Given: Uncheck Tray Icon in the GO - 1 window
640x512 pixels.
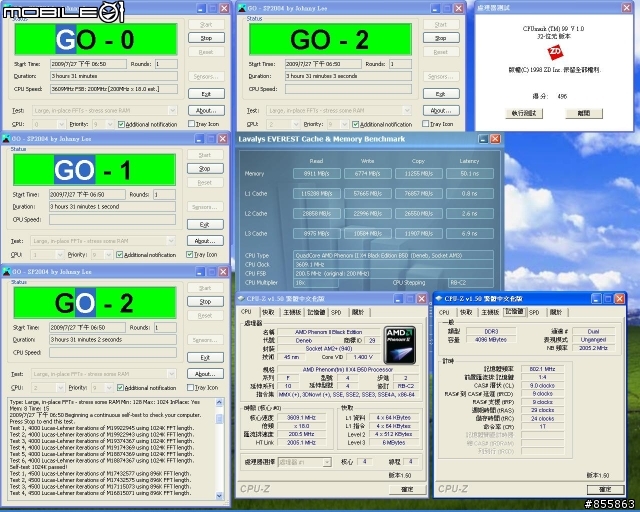Looking at the screenshot, I should pyautogui.click(x=190, y=254).
